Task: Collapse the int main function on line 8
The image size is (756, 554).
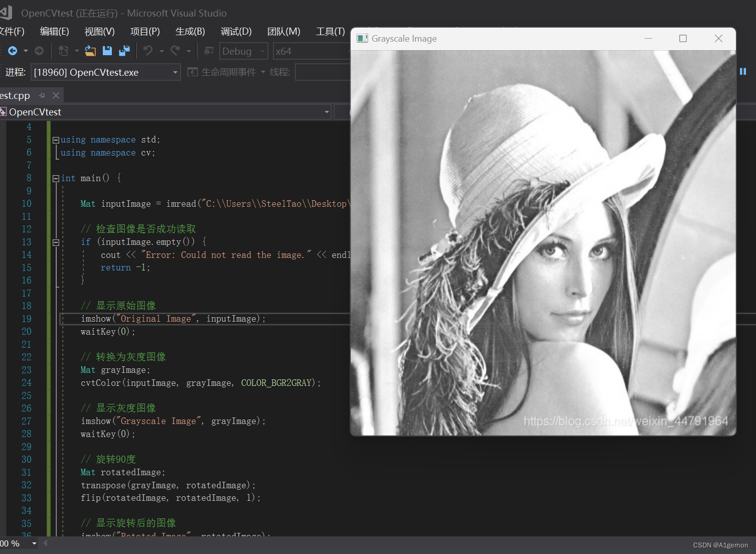Action: click(x=56, y=179)
